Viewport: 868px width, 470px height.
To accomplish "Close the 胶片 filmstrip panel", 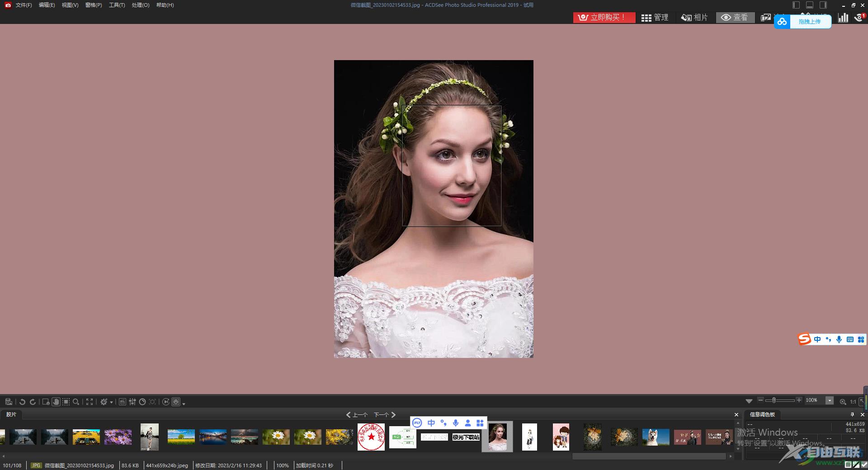I will click(x=736, y=414).
